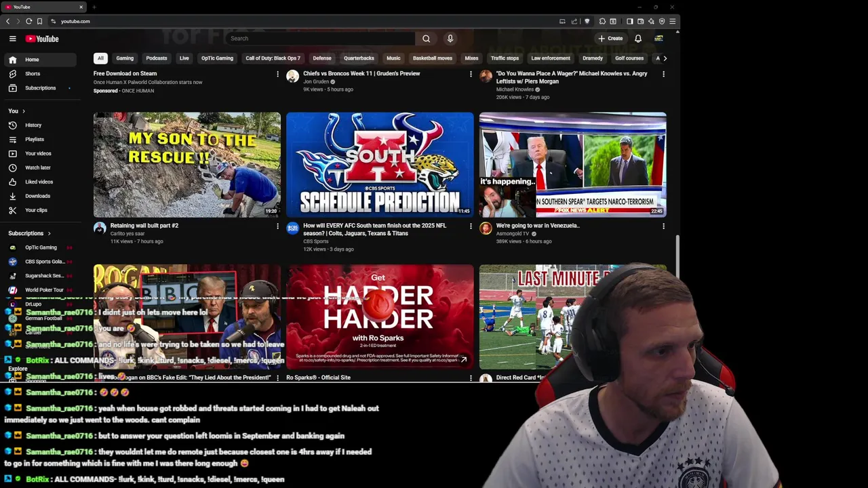The image size is (868, 488).
Task: Visit the Asmongold TV channel link
Action: pyautogui.click(x=513, y=234)
